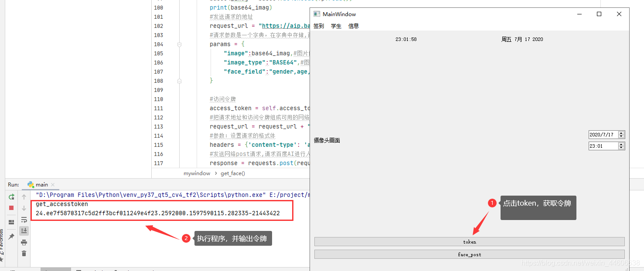644x271 pixels.
Task: Click into the 23:01 time field
Action: click(603, 146)
